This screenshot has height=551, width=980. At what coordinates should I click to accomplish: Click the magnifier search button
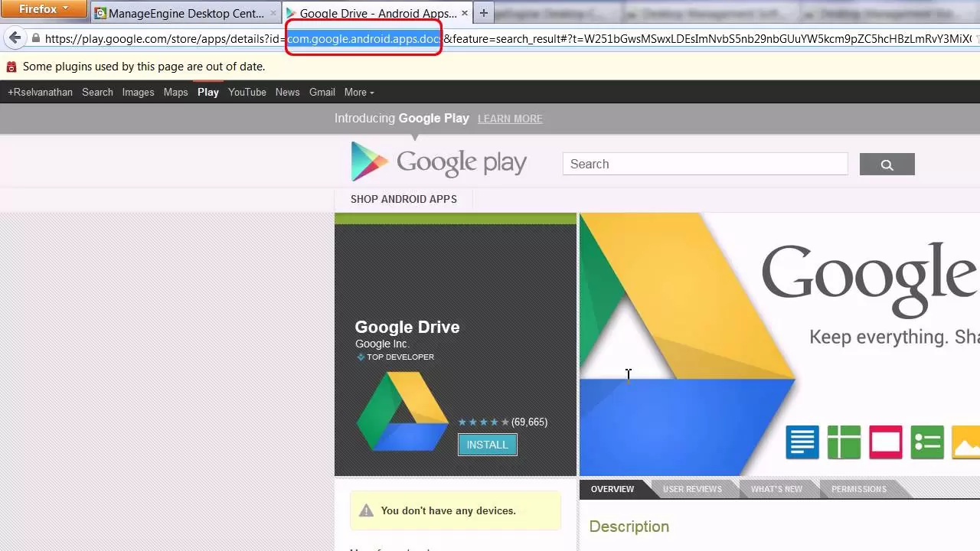click(887, 165)
